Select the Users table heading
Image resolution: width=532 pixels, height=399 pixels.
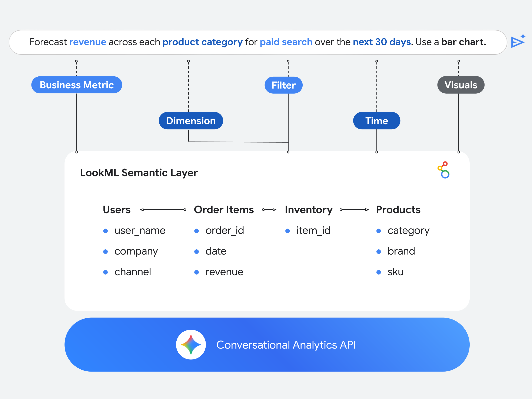point(116,209)
